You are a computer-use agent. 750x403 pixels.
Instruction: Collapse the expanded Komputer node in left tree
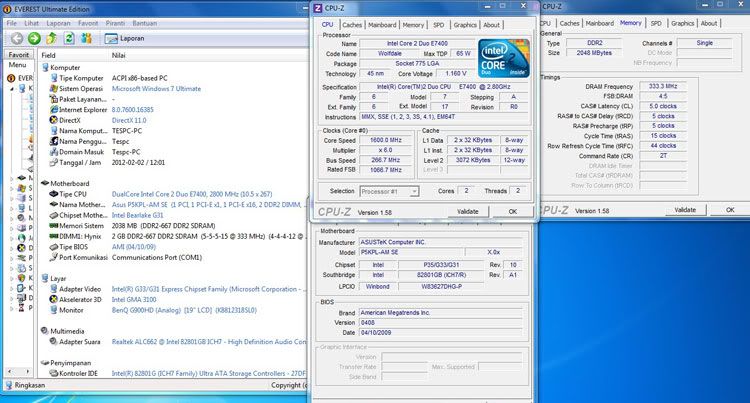(12, 88)
